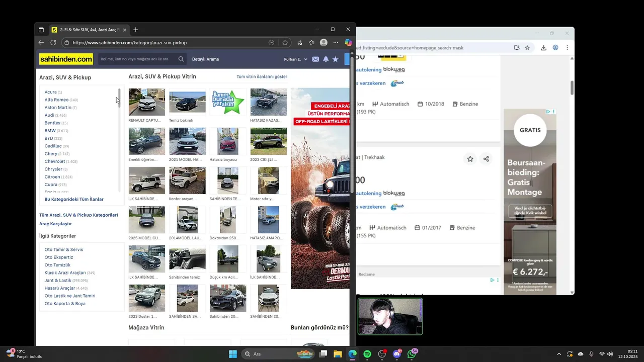Launch the Copilot icon in Edge
The width and height of the screenshot is (644, 362).
click(x=348, y=43)
